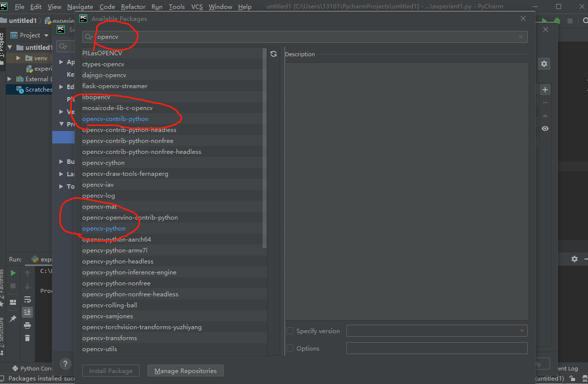Click the minus icon to uninstall package

coord(545,103)
